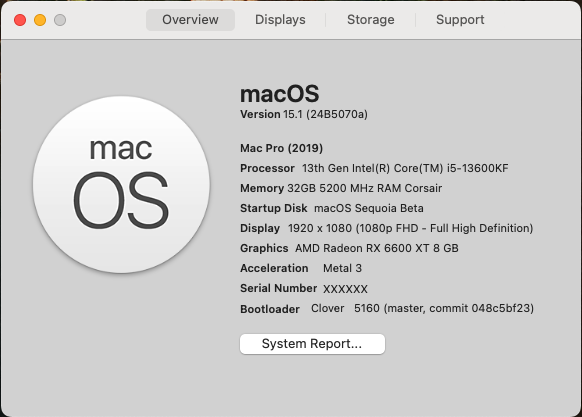
Task: Switch to the Overview tab
Action: click(x=190, y=20)
